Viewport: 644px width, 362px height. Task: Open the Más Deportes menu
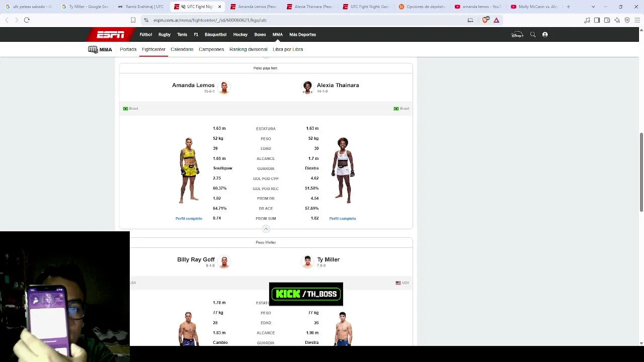point(302,35)
